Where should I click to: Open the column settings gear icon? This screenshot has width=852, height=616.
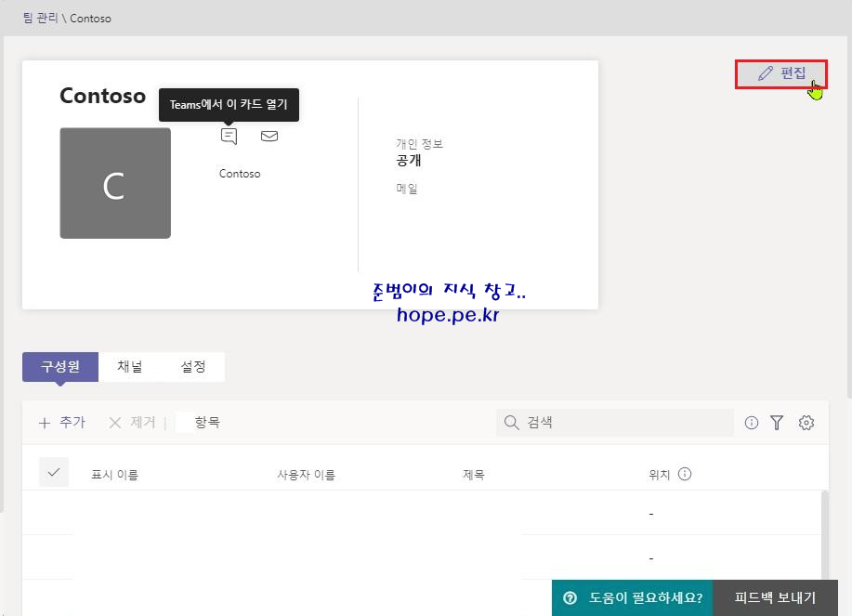806,423
